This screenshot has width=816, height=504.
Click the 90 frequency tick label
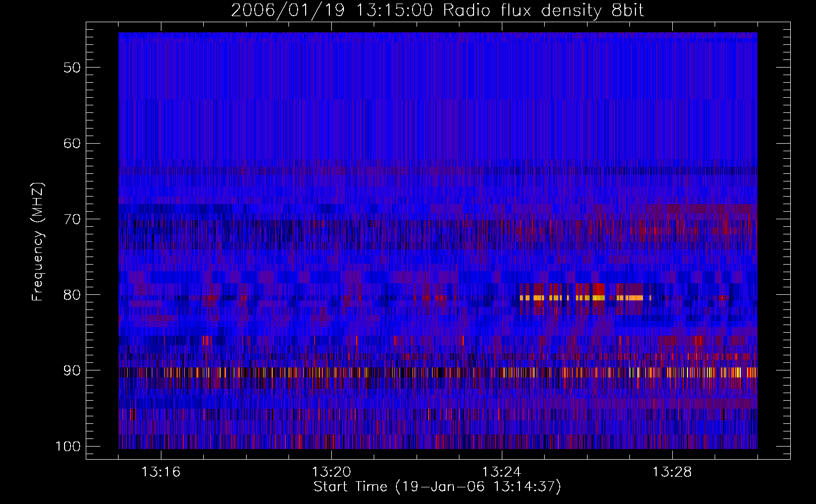coord(72,370)
